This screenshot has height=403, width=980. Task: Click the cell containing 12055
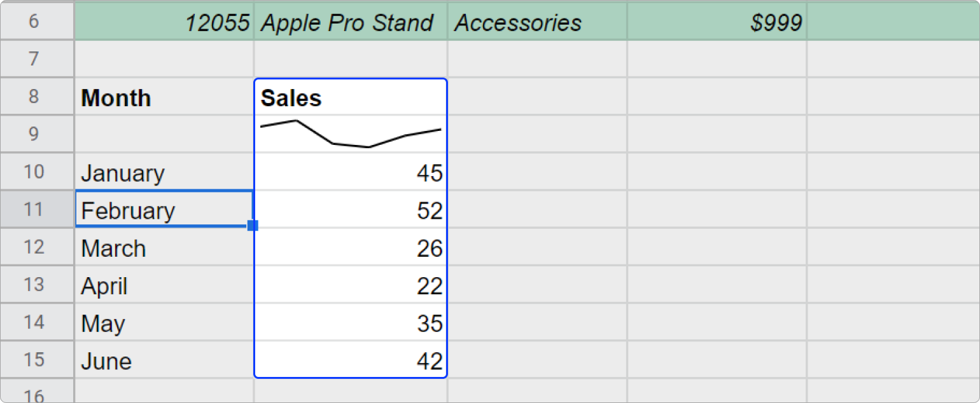(164, 23)
